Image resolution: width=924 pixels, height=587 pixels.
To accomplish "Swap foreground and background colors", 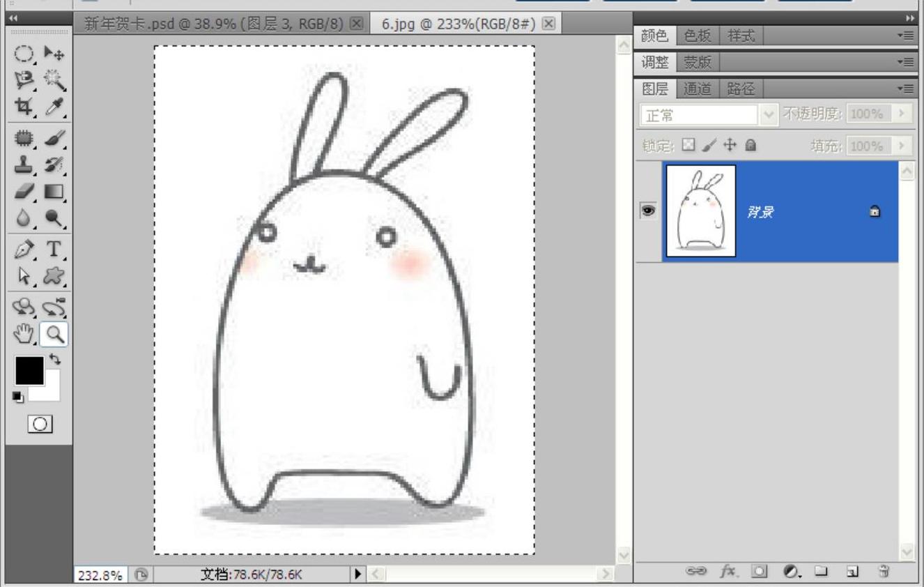I will (x=55, y=360).
